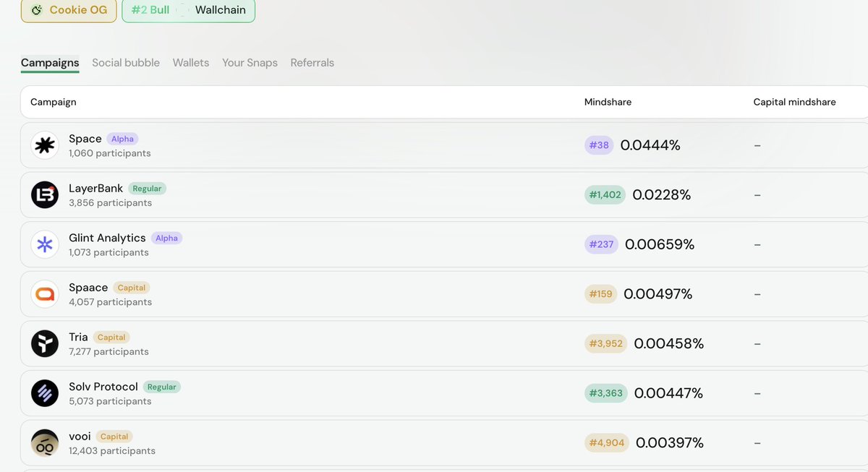Click the 1,073 participants text

pyautogui.click(x=109, y=253)
